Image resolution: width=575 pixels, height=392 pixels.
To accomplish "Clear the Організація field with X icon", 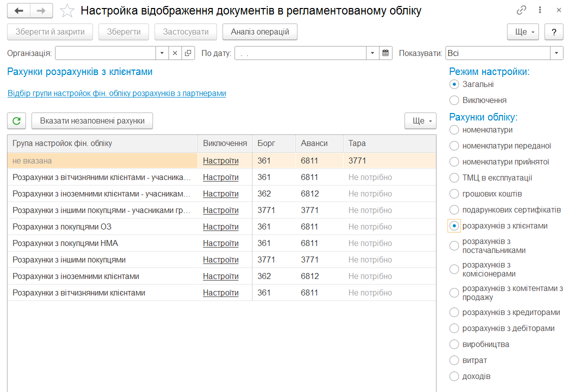I will coord(175,53).
